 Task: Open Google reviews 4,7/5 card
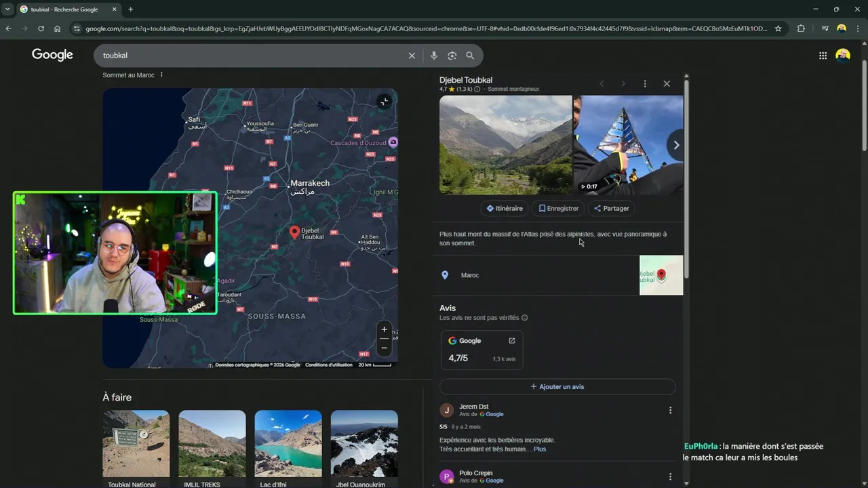[x=481, y=350]
